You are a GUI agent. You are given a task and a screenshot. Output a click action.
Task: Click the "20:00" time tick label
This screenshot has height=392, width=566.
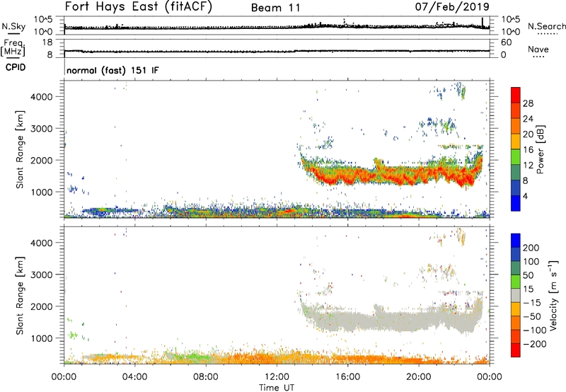point(419,377)
